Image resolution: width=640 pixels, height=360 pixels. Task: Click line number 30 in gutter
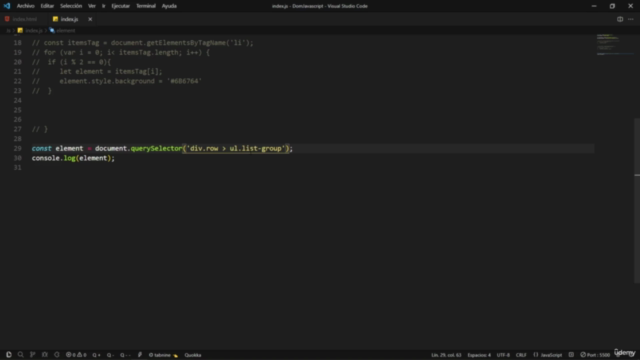point(18,158)
